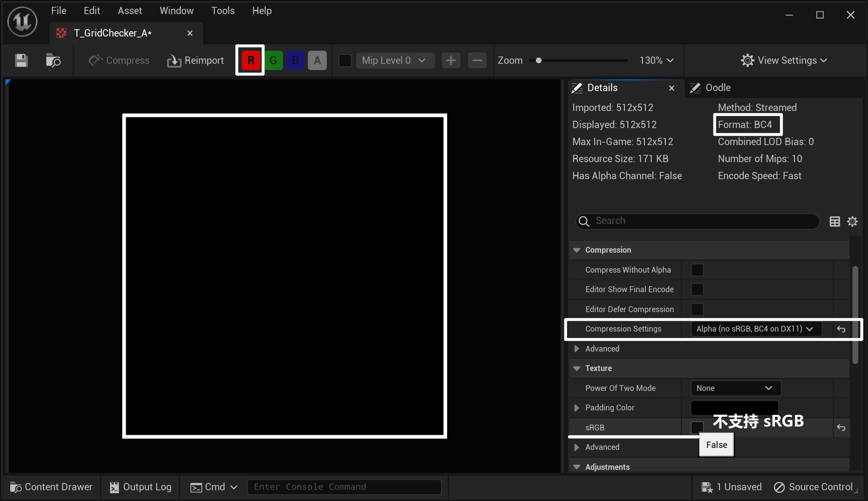The image size is (868, 501).
Task: Expand the Padding Color property
Action: [x=577, y=408]
